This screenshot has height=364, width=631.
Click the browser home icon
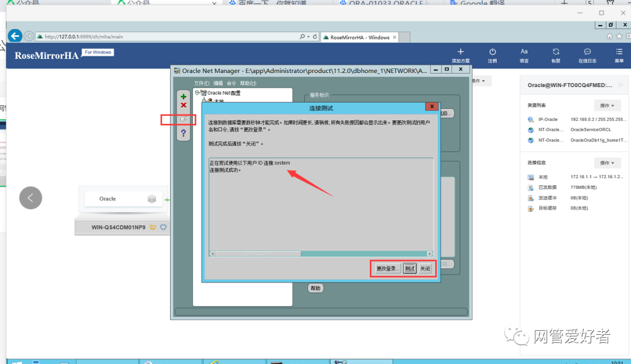point(609,36)
